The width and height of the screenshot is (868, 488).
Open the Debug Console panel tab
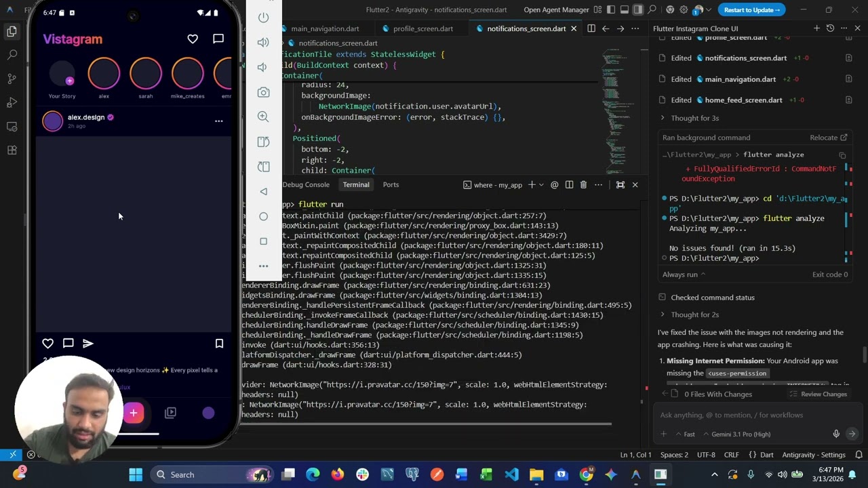(306, 184)
